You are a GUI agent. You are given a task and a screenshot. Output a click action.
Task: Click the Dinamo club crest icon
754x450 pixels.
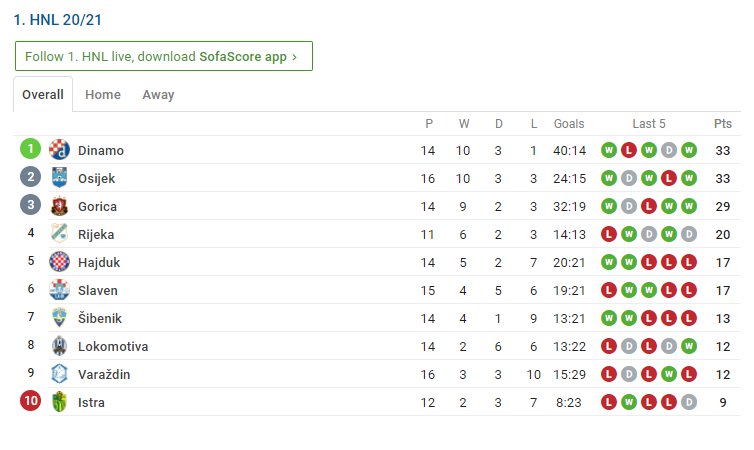[x=59, y=150]
